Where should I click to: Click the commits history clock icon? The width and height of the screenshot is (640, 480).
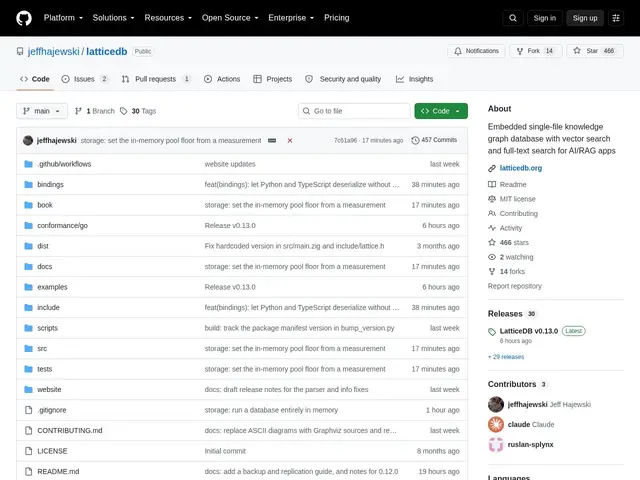coord(415,140)
